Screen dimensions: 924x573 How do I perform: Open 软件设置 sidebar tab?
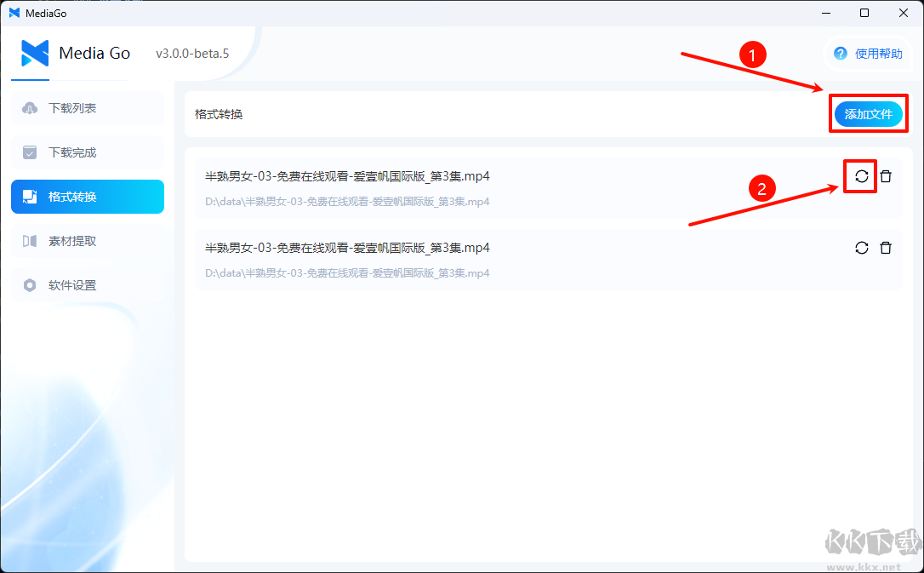(88, 284)
